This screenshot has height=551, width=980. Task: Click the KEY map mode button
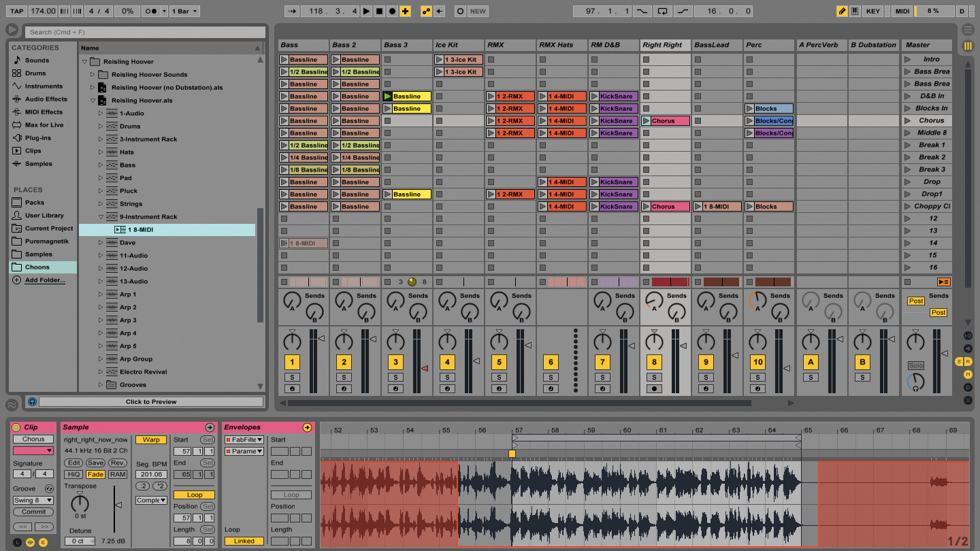872,11
